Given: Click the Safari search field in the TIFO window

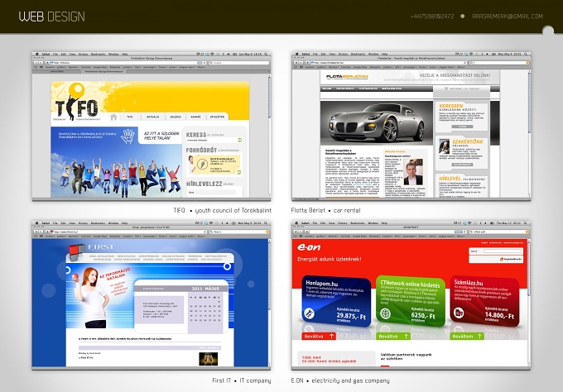Looking at the screenshot, I should coord(238,63).
